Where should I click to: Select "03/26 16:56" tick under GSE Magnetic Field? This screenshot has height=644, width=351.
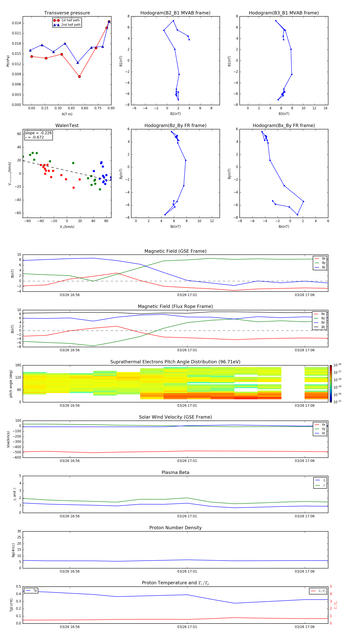click(70, 295)
